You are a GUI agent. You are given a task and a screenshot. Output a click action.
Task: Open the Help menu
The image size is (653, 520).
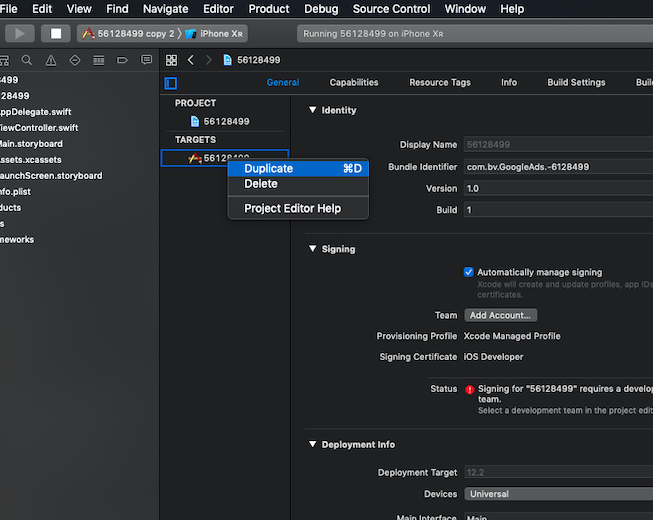512,9
